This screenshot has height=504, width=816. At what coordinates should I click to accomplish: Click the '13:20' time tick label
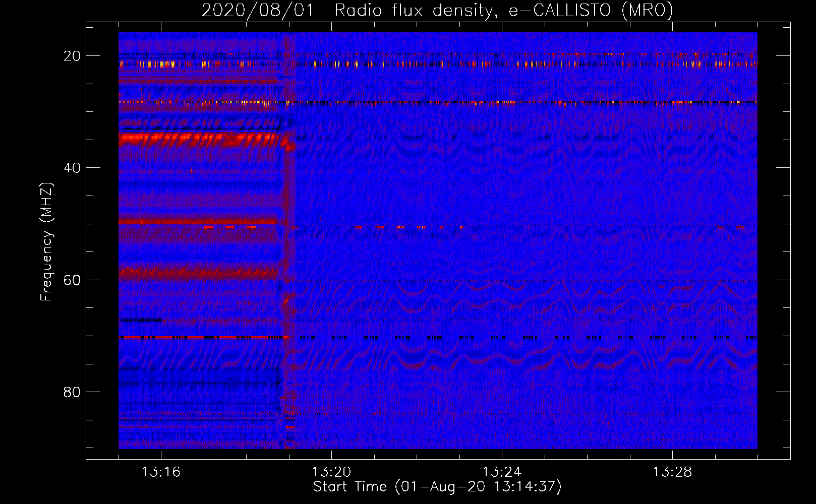331,472
